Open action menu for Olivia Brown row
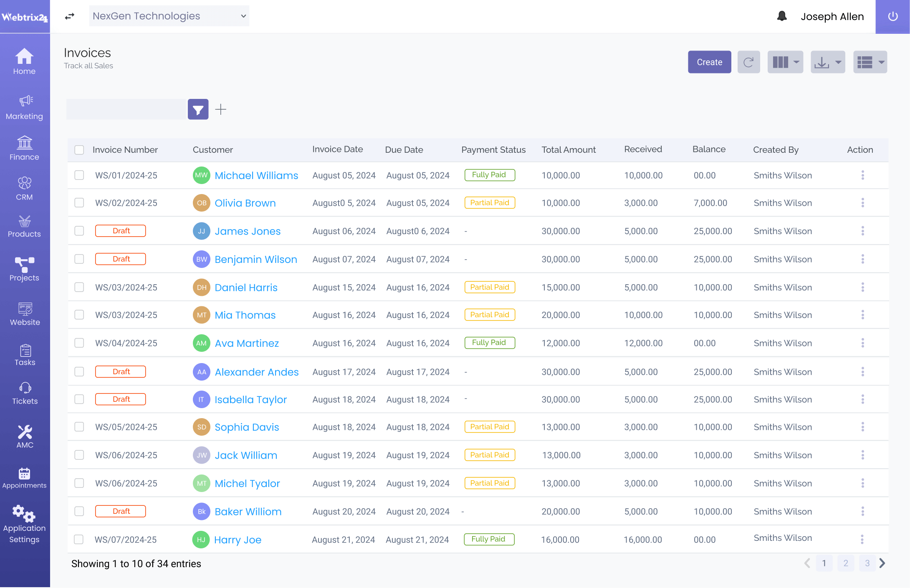Image resolution: width=910 pixels, height=588 pixels. [862, 203]
